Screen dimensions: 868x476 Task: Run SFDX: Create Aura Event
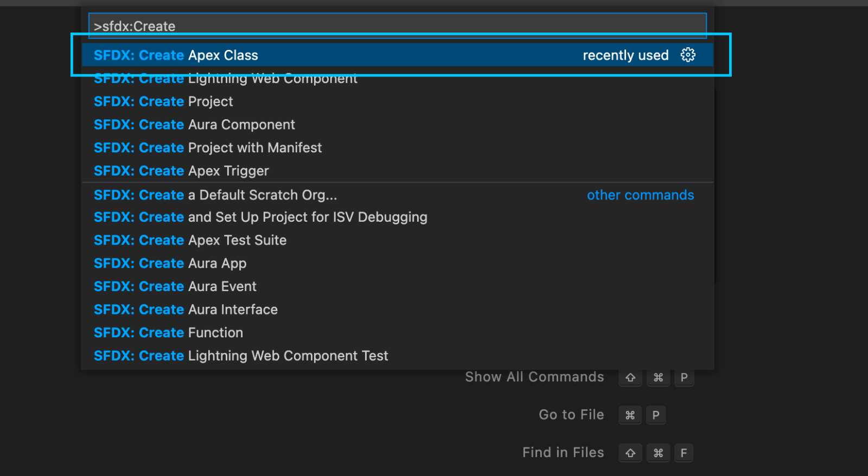(x=175, y=286)
